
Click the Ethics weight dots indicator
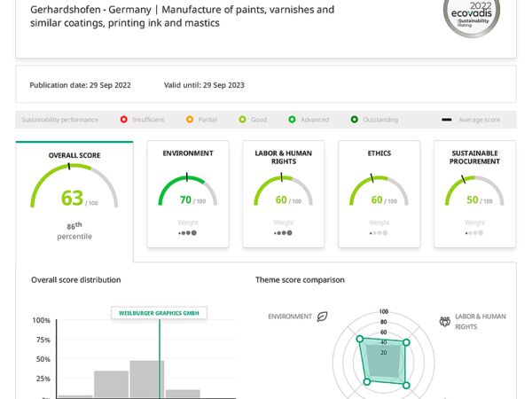(379, 232)
